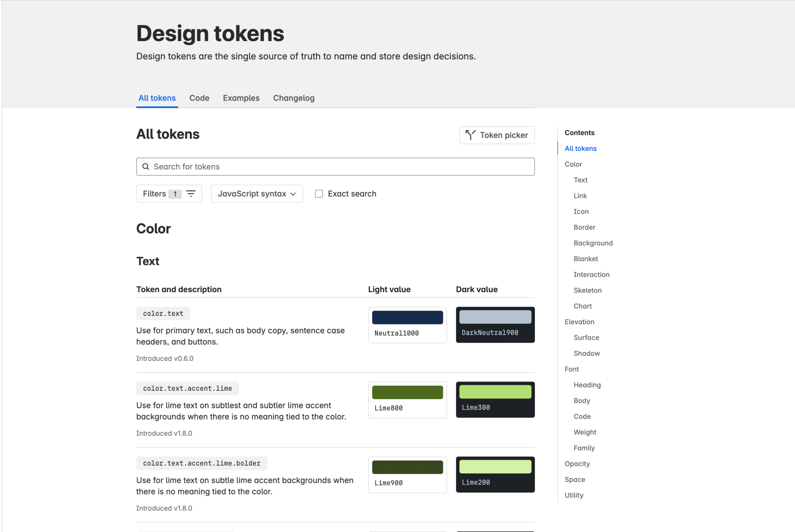Open the JavaScript syntax dropdown
The width and height of the screenshot is (795, 532).
(257, 193)
